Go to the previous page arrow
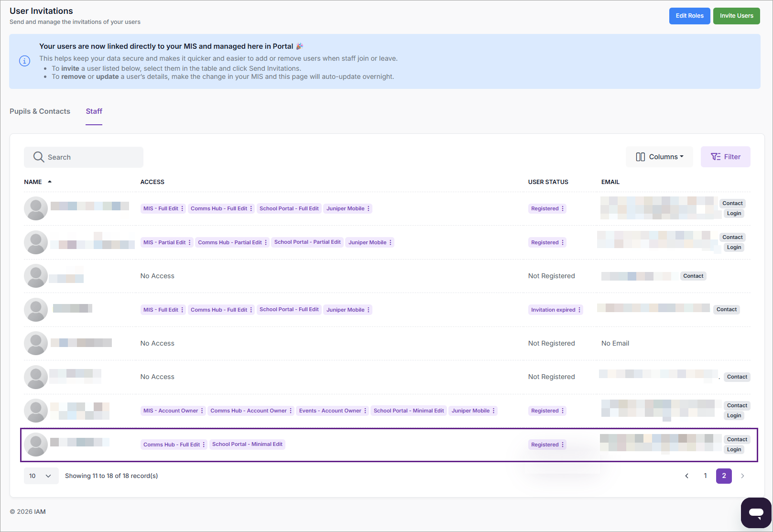The height and width of the screenshot is (532, 773). coord(687,476)
